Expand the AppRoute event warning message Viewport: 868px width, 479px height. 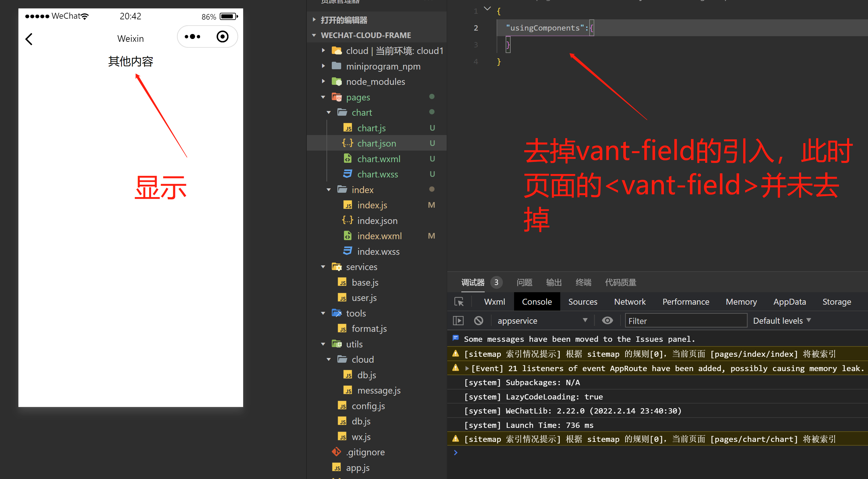pyautogui.click(x=467, y=368)
